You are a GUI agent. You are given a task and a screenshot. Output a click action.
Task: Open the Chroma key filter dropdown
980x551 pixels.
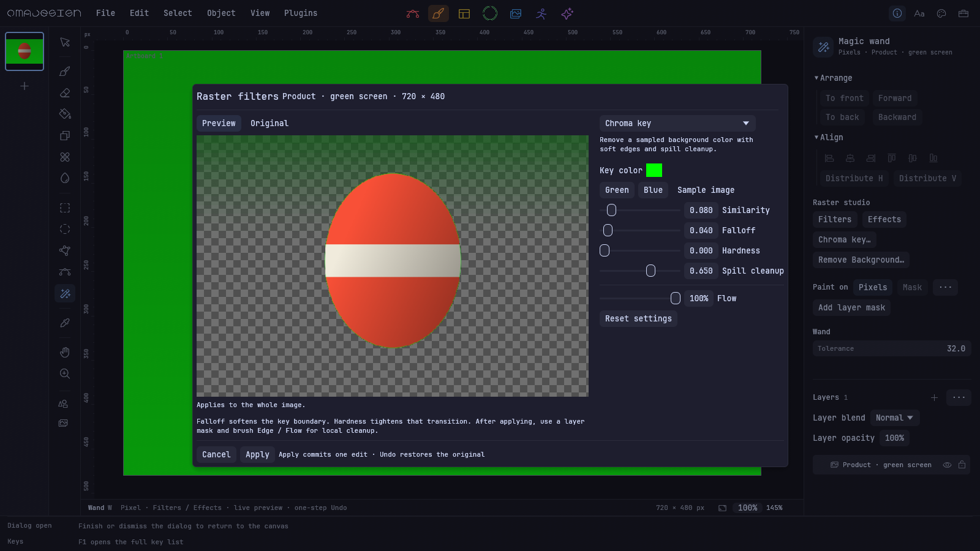[677, 123]
